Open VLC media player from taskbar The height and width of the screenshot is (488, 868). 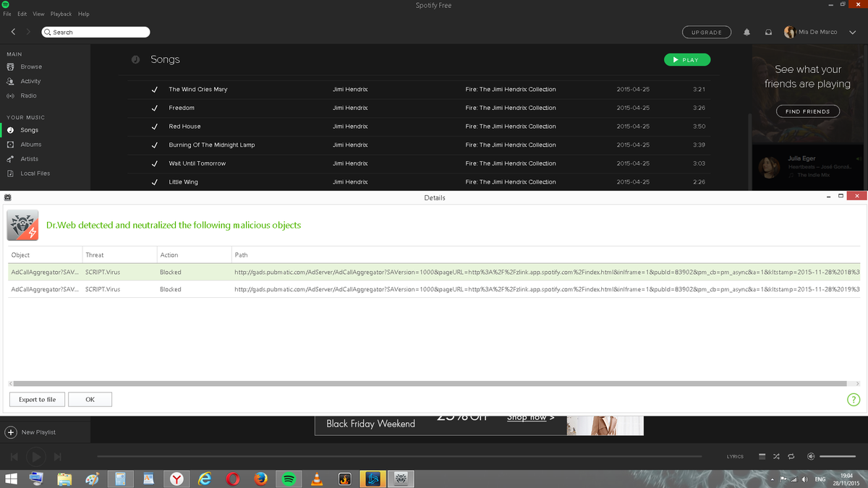(316, 479)
